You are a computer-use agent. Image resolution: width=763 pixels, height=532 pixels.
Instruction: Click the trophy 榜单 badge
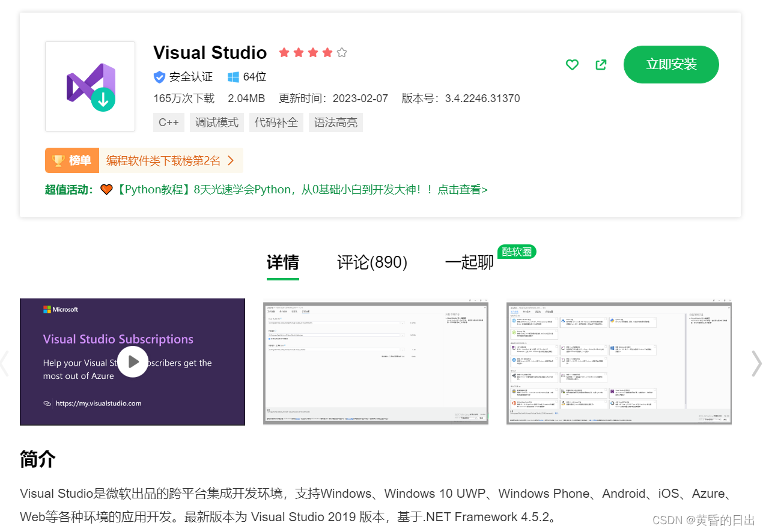[71, 160]
